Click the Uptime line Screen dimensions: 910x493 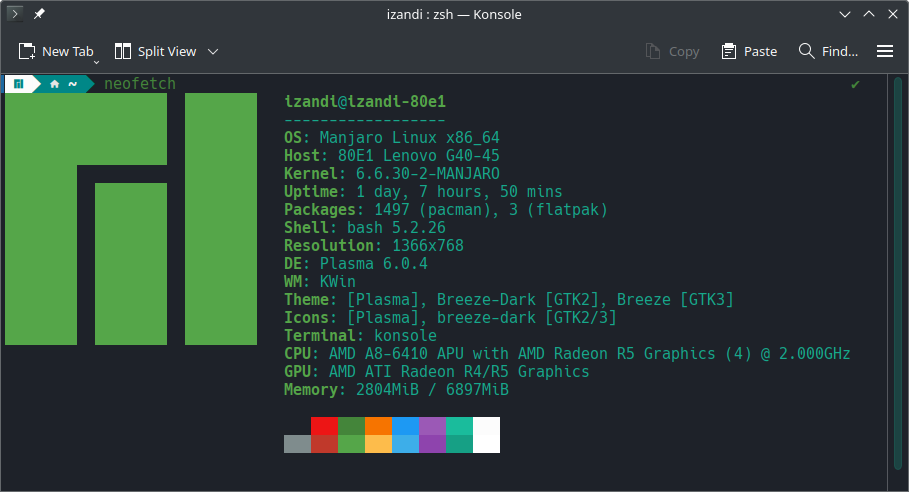click(423, 192)
